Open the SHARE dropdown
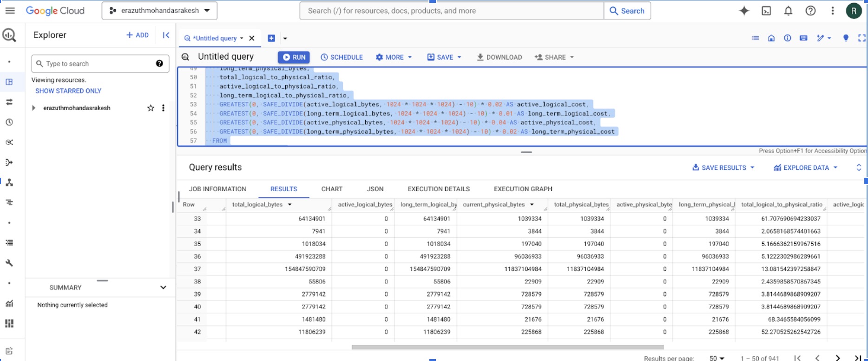This screenshot has width=868, height=361. (x=554, y=57)
